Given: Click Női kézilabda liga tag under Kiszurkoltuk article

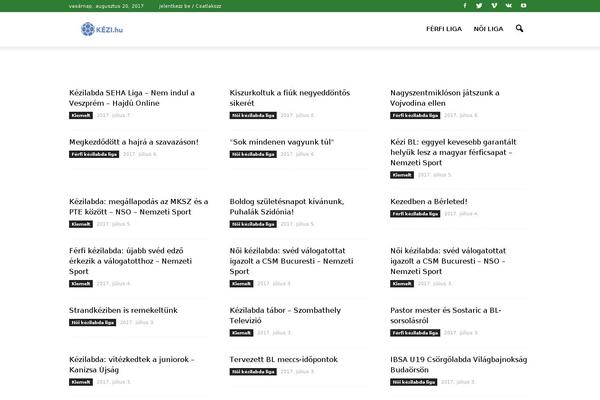Looking at the screenshot, I should click(x=253, y=116).
